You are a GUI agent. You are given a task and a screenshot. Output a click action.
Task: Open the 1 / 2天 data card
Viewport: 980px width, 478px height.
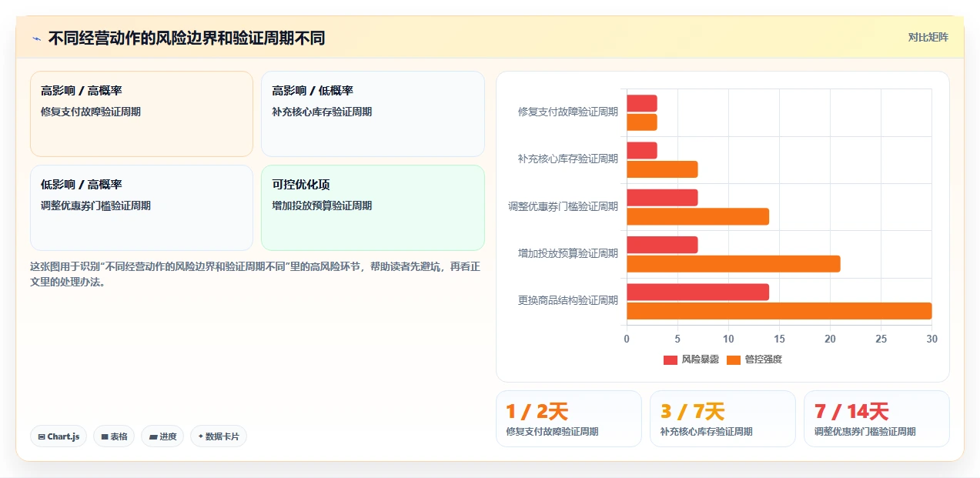tap(569, 419)
